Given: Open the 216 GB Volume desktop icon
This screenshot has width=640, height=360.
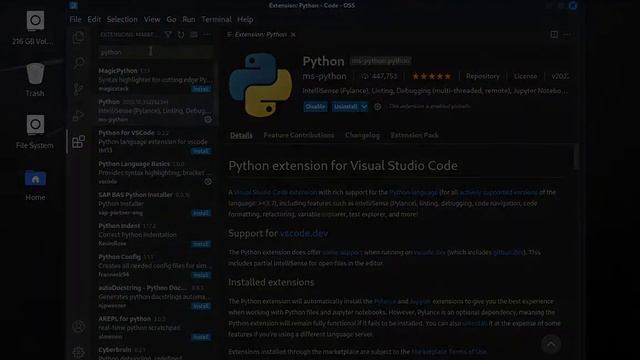Looking at the screenshot, I should coord(34,29).
